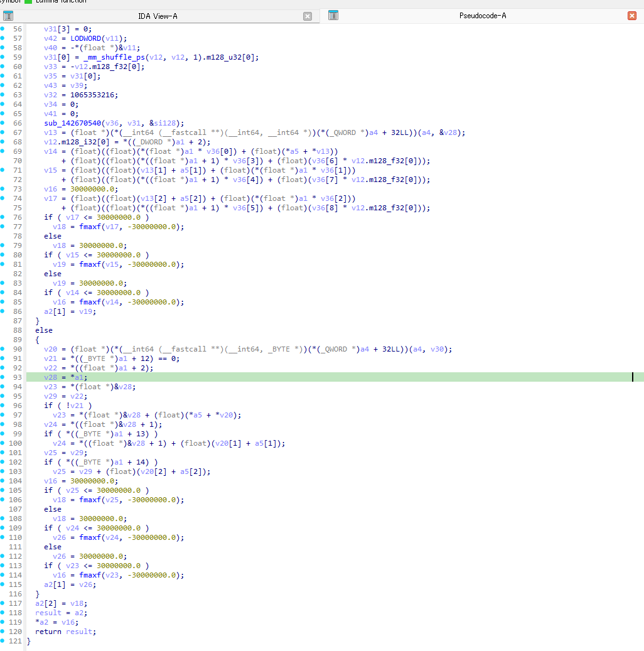Close the Pseudocode-A tab with red X
644x651 pixels.
632,16
